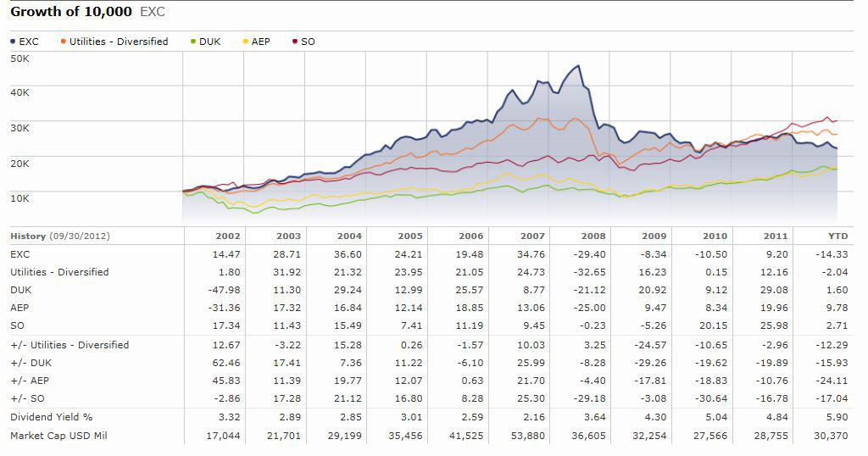The width and height of the screenshot is (868, 456).
Task: Click DUK 2002 value -47.98
Action: click(x=224, y=290)
